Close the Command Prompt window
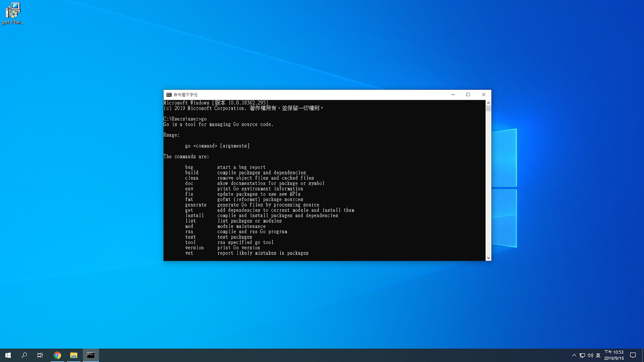Screen dimensions: 644x362 point(483,95)
